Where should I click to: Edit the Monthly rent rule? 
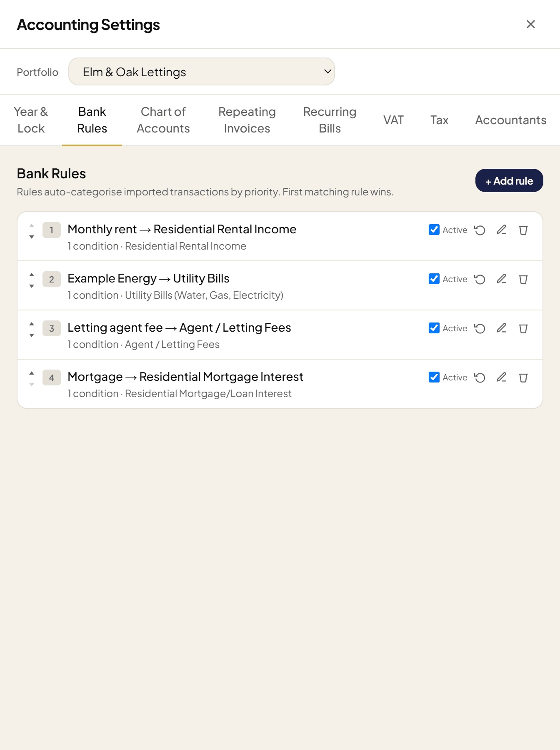pyautogui.click(x=501, y=230)
